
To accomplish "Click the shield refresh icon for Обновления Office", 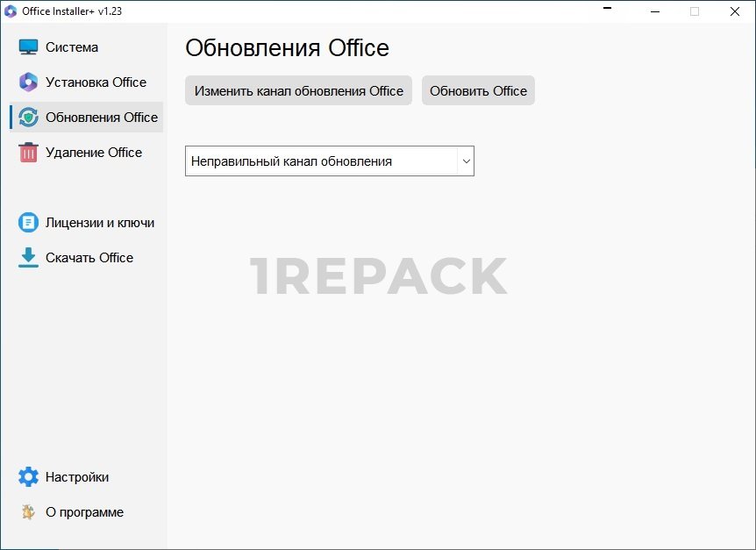I will point(28,118).
